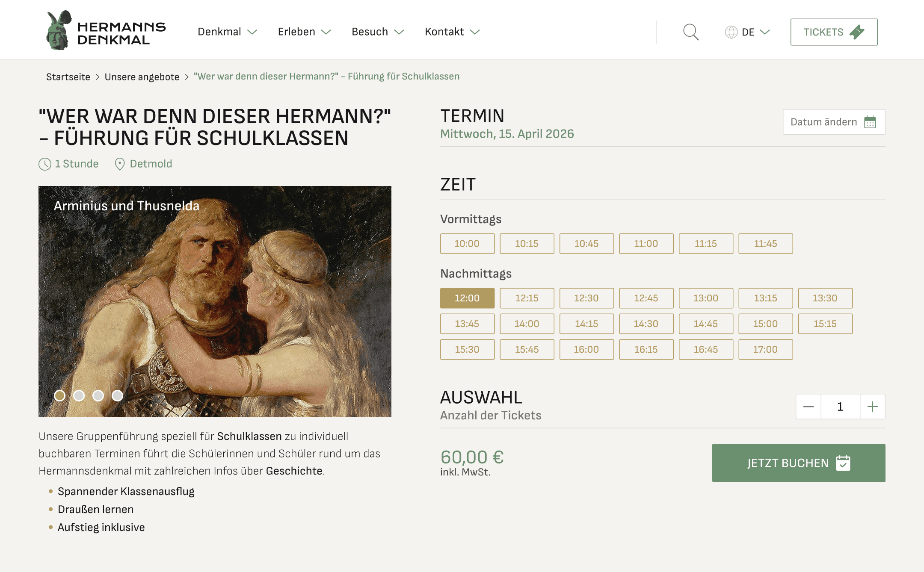Image resolution: width=924 pixels, height=572 pixels.
Task: Select the 13:30 time slot
Action: point(825,298)
